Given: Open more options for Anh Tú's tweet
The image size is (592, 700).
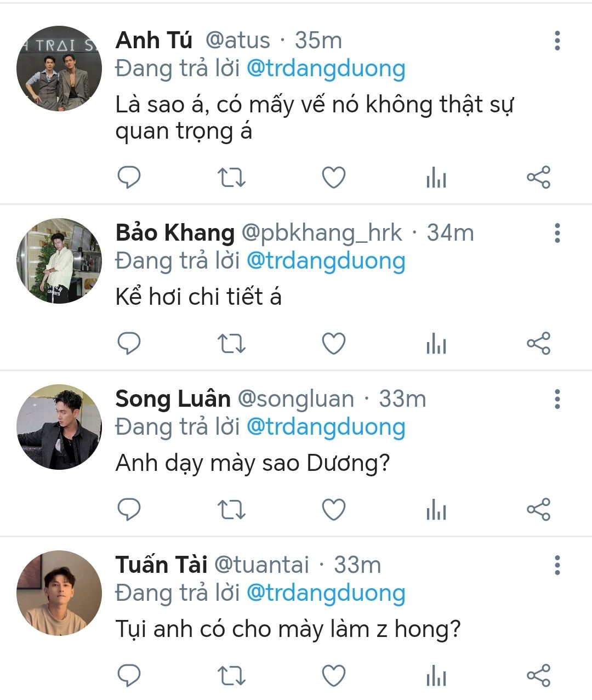Looking at the screenshot, I should 557,41.
